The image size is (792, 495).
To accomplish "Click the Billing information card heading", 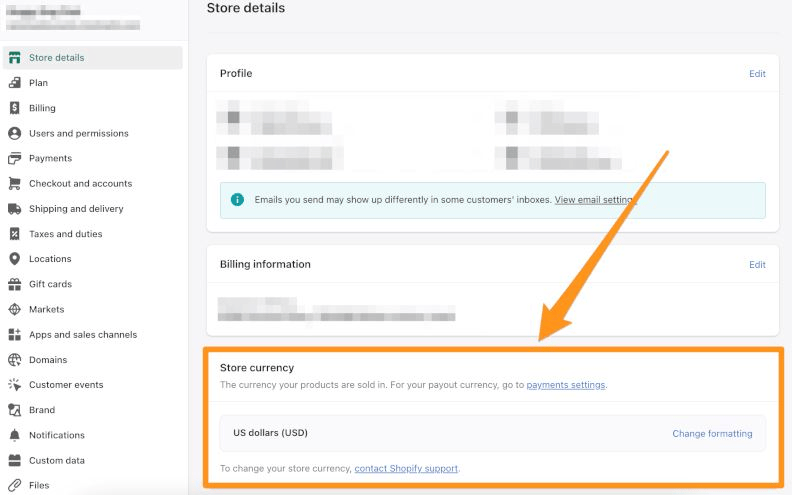I will (265, 264).
